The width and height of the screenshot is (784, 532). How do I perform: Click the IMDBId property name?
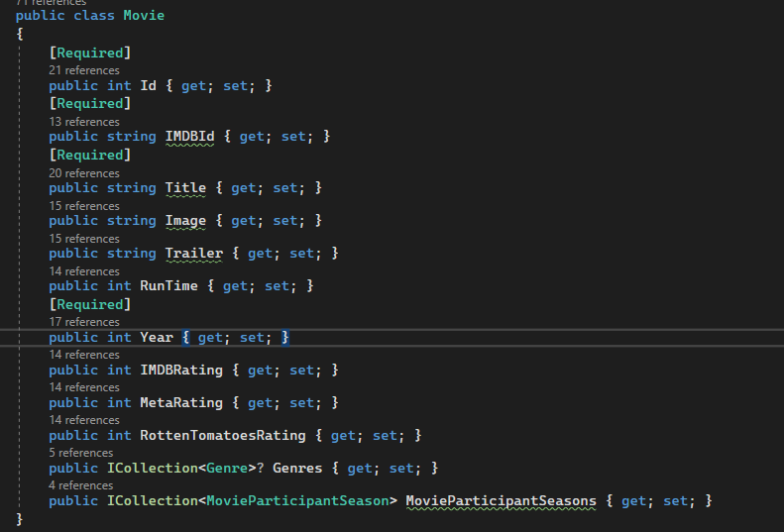tap(189, 137)
